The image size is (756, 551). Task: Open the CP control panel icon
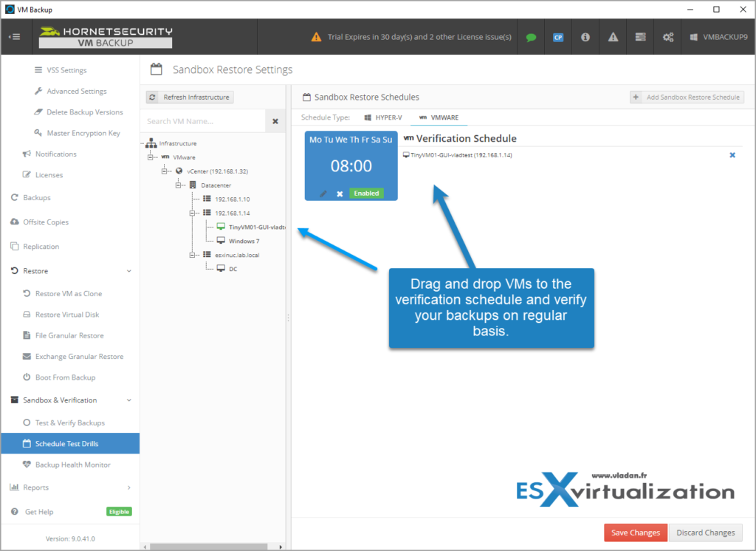558,36
